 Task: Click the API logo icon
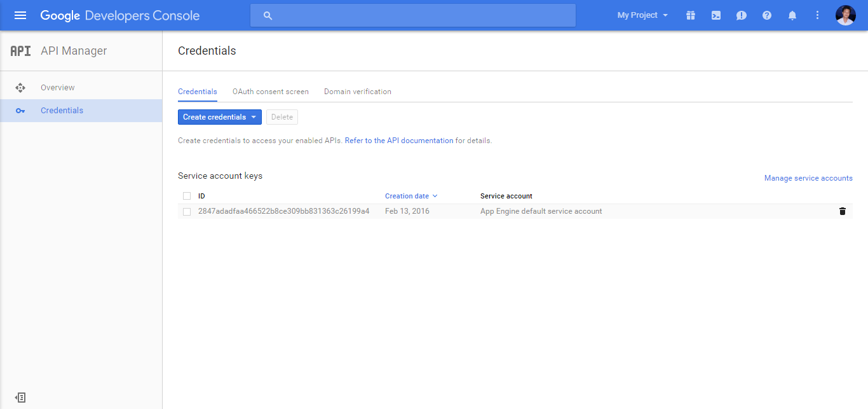click(20, 51)
